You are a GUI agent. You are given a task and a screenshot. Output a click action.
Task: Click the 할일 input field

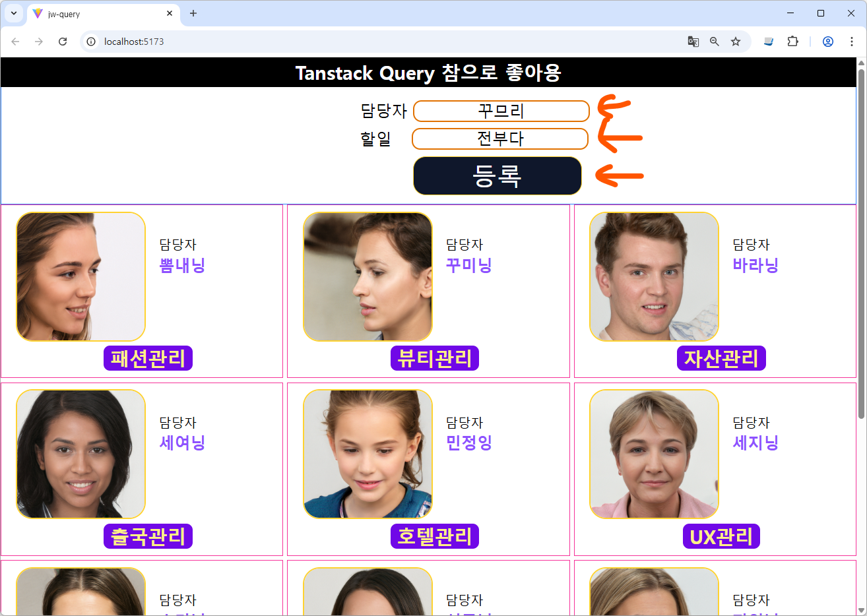[500, 139]
